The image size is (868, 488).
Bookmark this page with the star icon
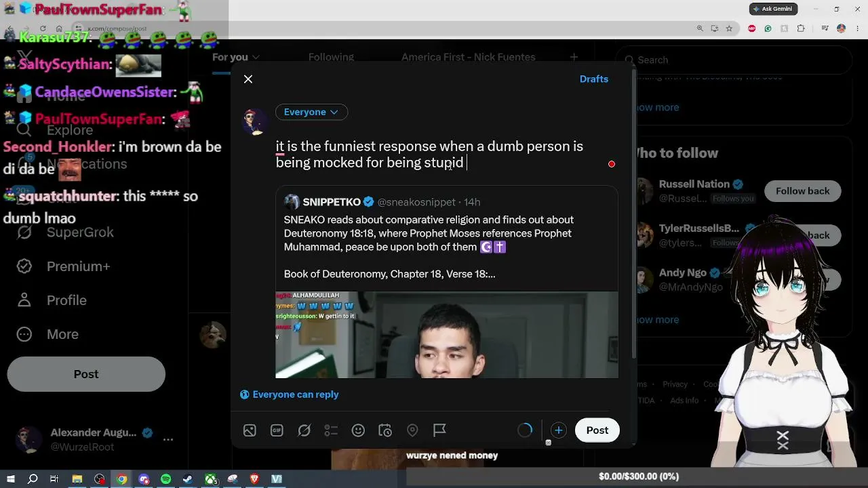[x=729, y=28]
